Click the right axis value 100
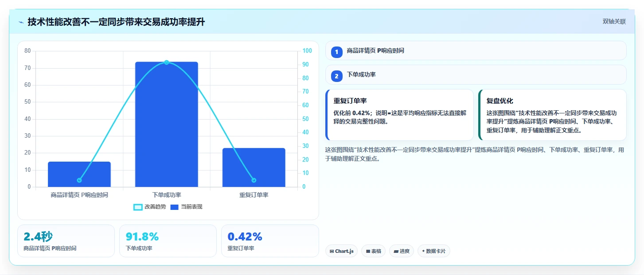This screenshot has width=644, height=275. click(x=307, y=51)
